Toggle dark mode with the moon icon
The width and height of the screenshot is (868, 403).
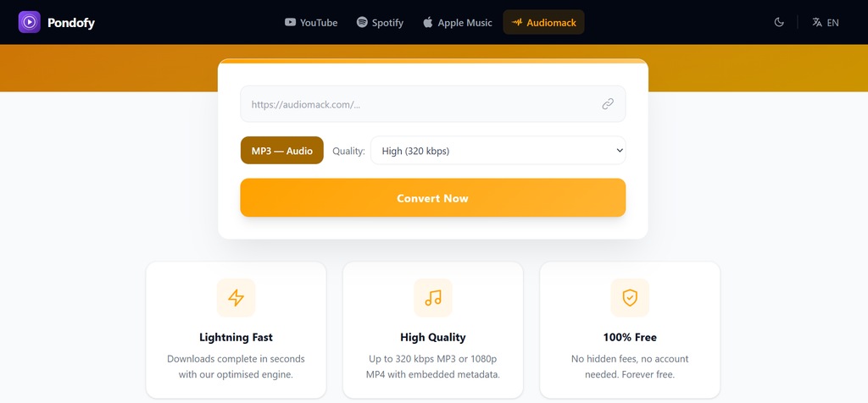point(779,22)
